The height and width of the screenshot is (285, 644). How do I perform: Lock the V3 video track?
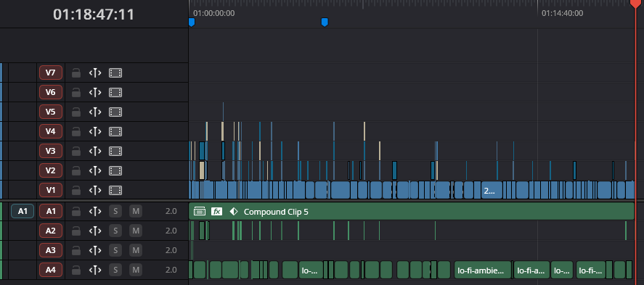point(76,152)
